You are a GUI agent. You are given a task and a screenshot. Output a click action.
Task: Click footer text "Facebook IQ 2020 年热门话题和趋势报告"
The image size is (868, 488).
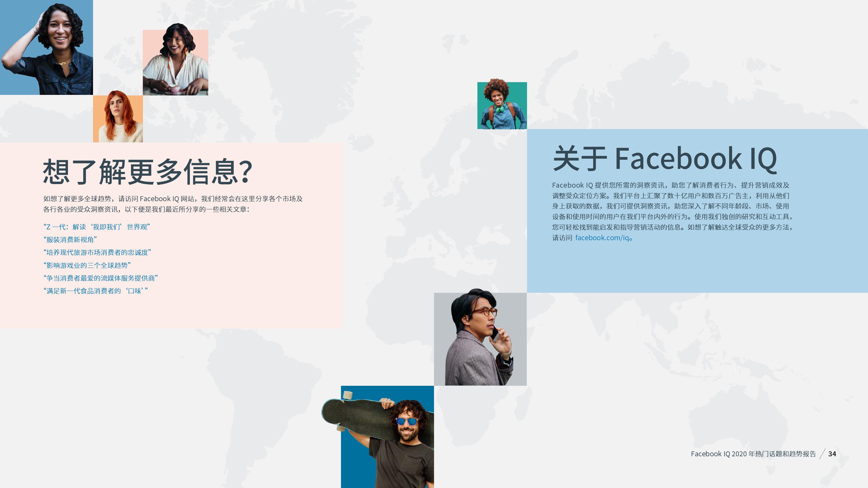coord(753,454)
